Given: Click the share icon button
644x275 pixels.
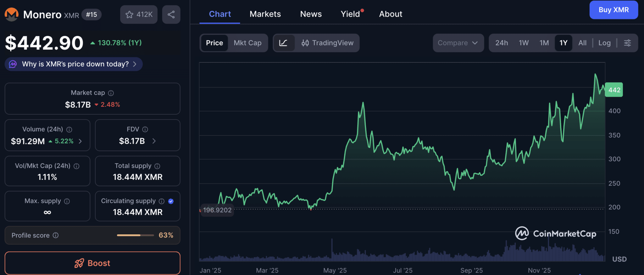Looking at the screenshot, I should tap(171, 14).
